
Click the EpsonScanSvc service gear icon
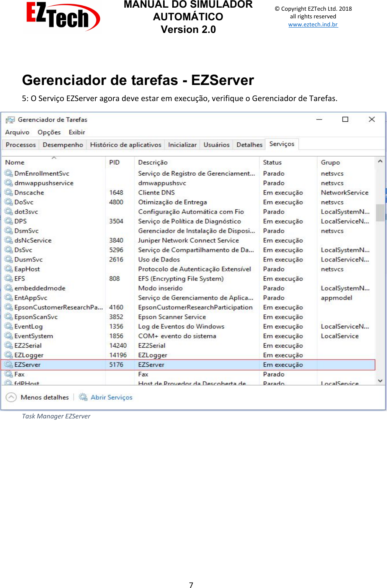(8, 317)
